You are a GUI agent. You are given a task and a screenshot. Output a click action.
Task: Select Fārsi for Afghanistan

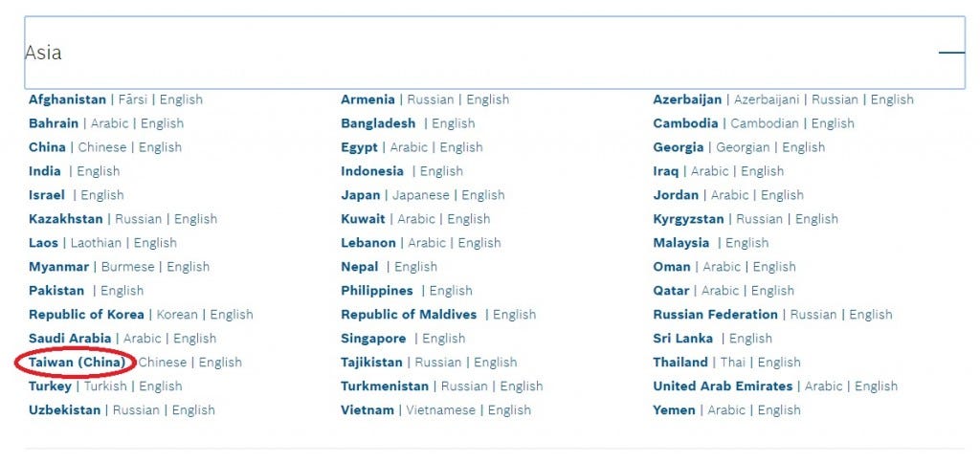click(x=132, y=99)
